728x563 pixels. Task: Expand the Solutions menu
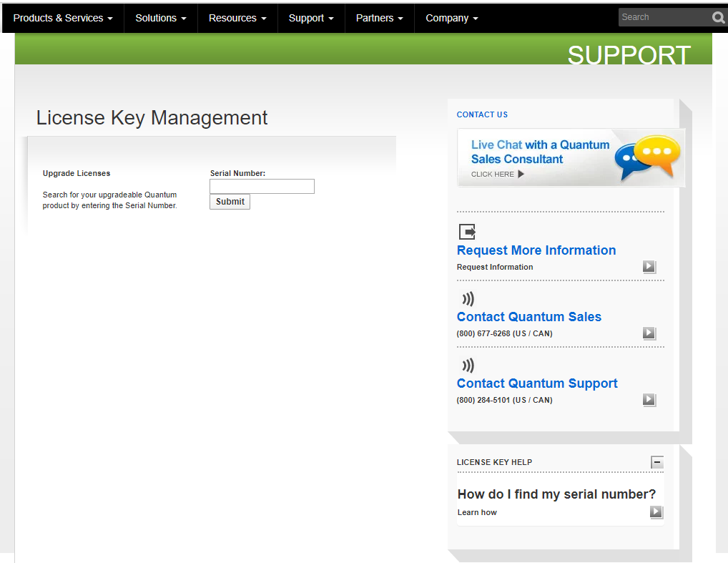(161, 18)
